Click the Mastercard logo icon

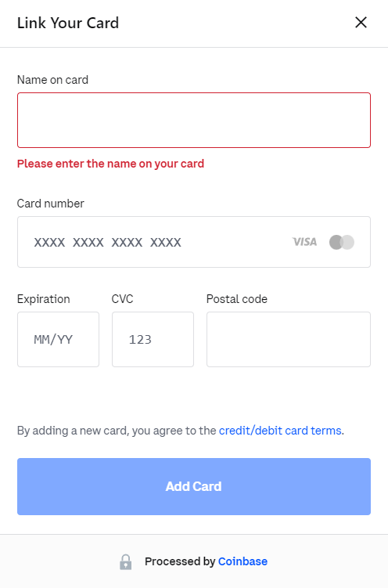[342, 242]
